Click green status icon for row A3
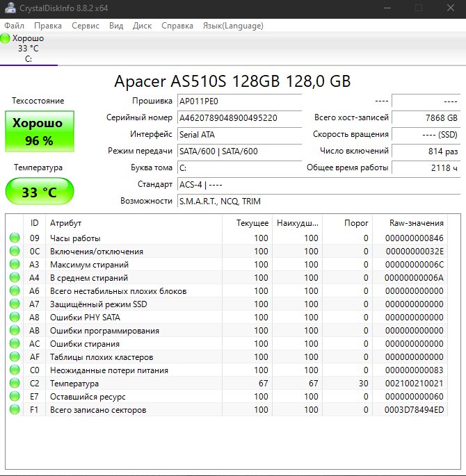 [x=15, y=264]
